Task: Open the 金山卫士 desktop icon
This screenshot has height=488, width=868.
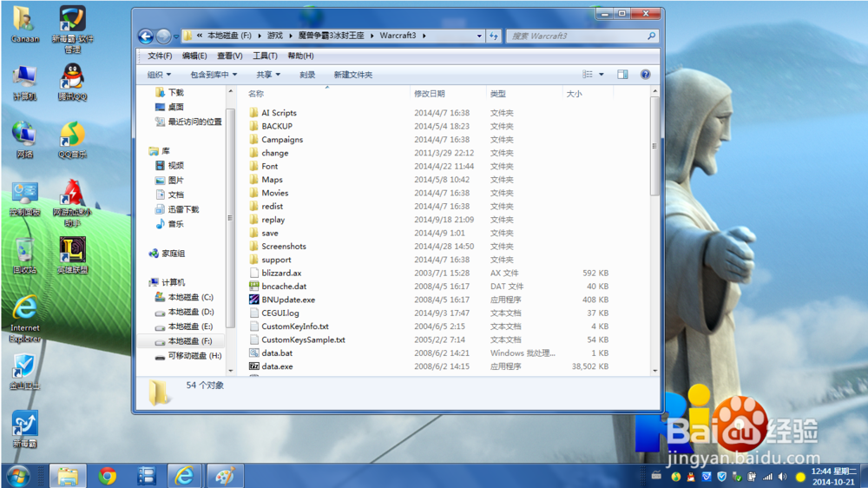Action: [25, 372]
